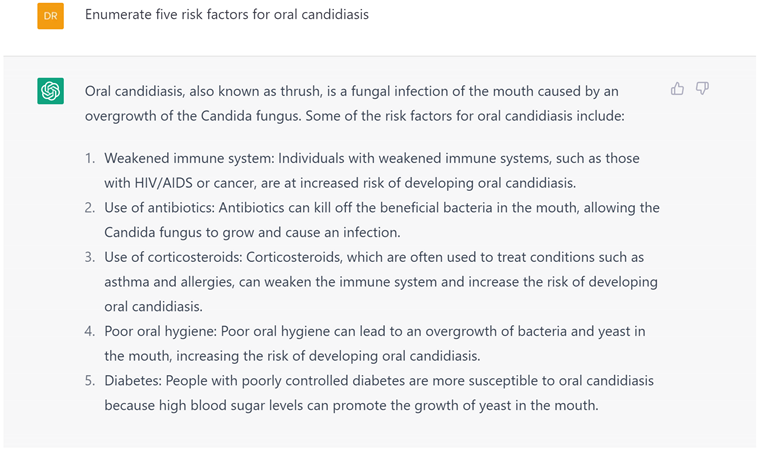This screenshot has width=758, height=449.
Task: Click the list number 5 marker
Action: pyautogui.click(x=90, y=381)
